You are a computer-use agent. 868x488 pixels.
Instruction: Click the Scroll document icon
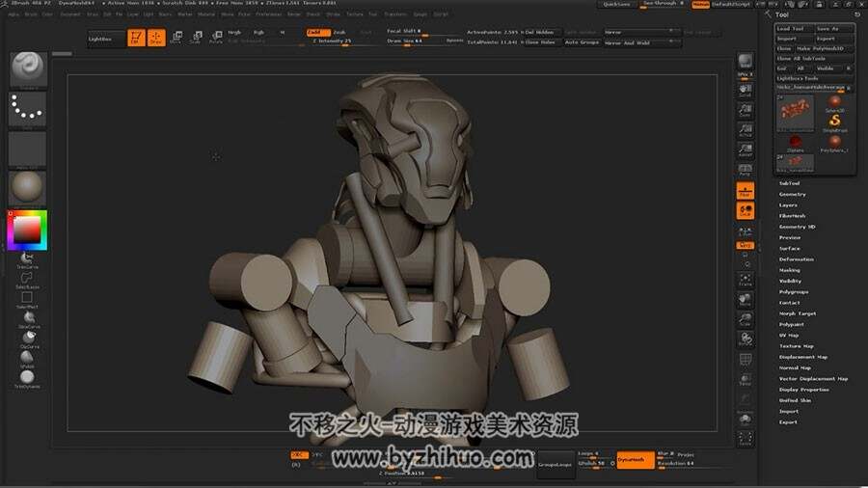coord(746,91)
